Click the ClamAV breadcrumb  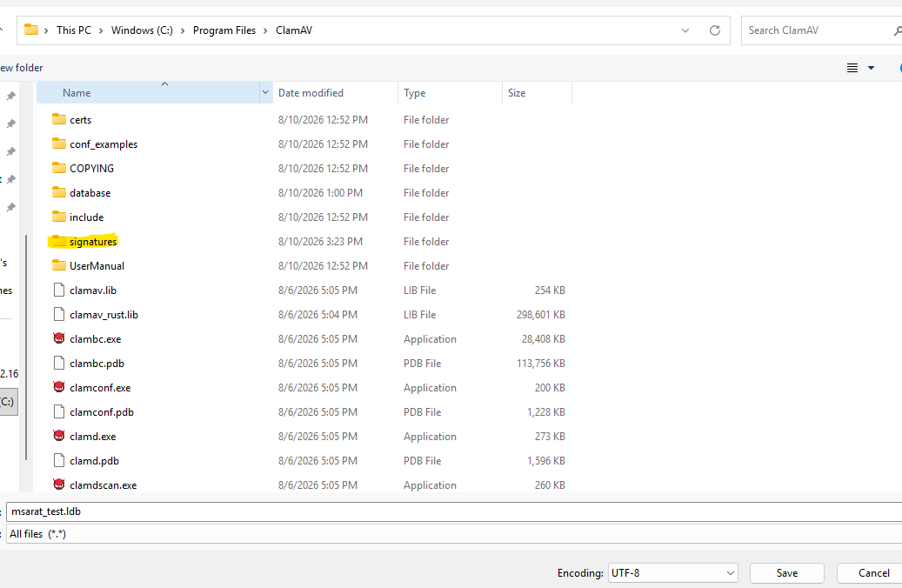(x=294, y=30)
